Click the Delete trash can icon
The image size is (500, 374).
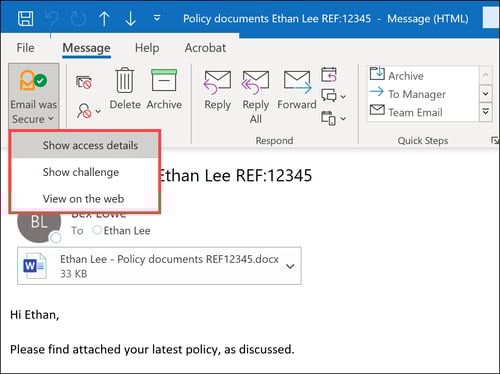tap(125, 80)
